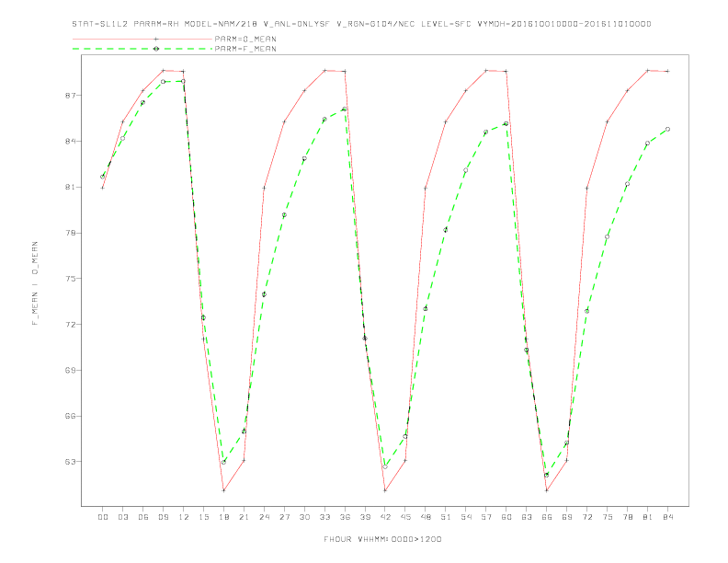Image resolution: width=728 pixels, height=563 pixels.
Task: Click the y-axis tick value 78
Action: (x=70, y=233)
